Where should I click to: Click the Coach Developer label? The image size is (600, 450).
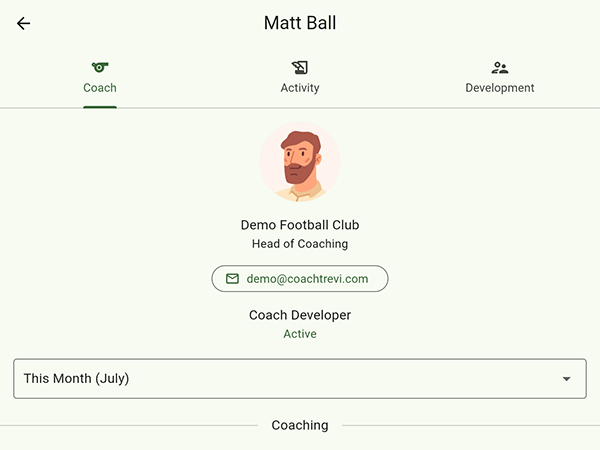(300, 315)
